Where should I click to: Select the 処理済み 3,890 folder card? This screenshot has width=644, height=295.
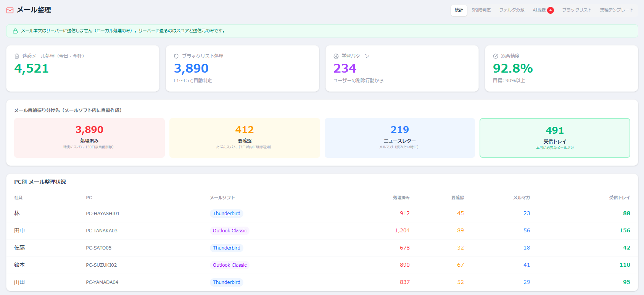click(x=89, y=138)
